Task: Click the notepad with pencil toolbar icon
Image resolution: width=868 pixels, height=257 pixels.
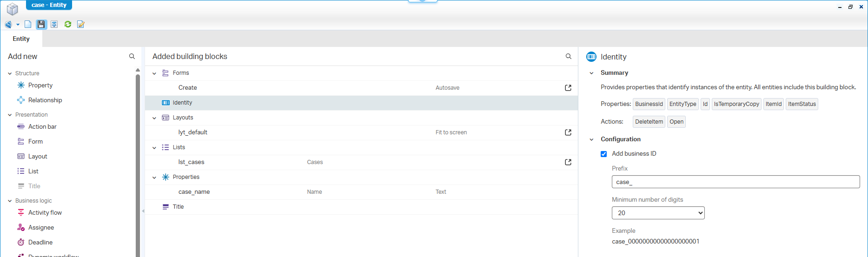Action: 81,24
